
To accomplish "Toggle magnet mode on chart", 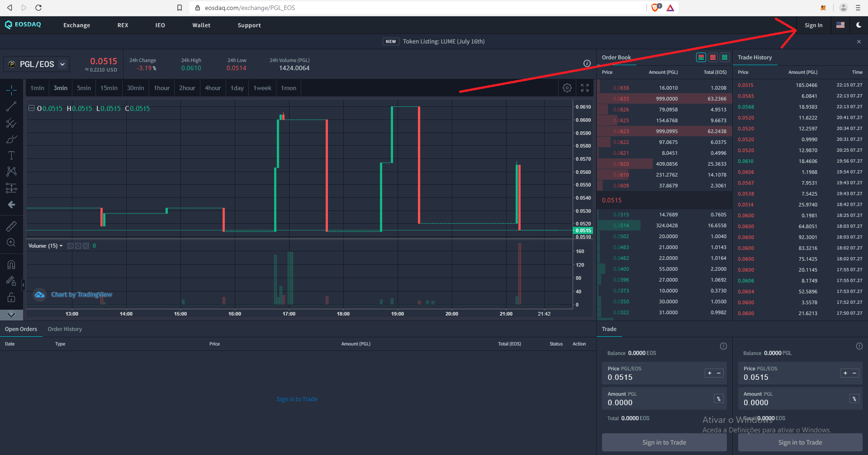I will 11,265.
